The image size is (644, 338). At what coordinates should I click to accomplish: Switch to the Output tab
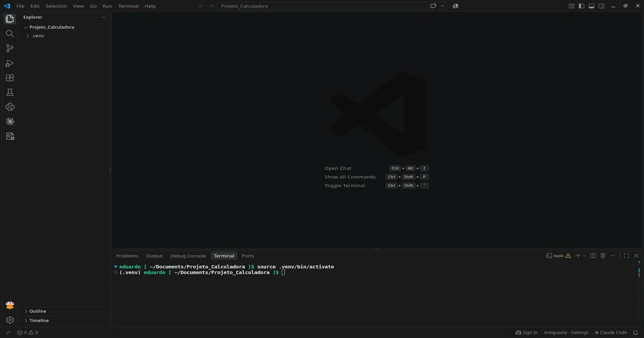155,256
